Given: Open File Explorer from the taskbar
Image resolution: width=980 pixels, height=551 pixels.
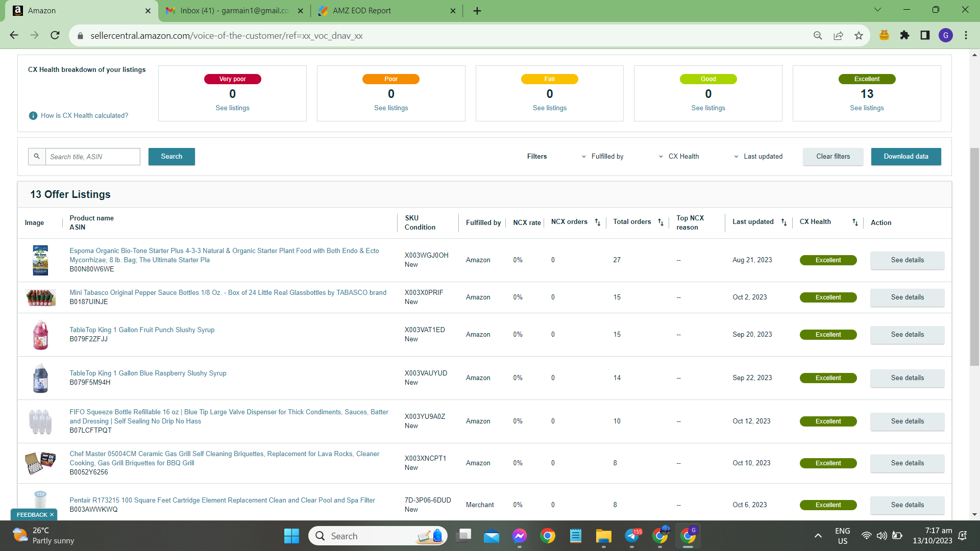Looking at the screenshot, I should [603, 536].
